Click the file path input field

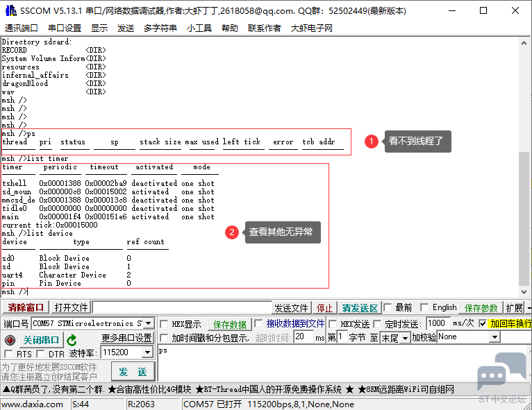pyautogui.click(x=182, y=307)
